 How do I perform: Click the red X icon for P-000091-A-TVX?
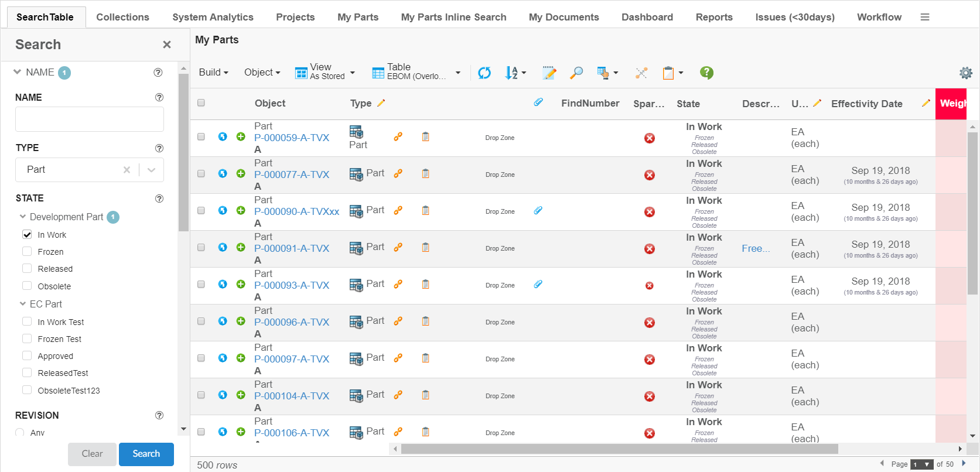coord(649,249)
